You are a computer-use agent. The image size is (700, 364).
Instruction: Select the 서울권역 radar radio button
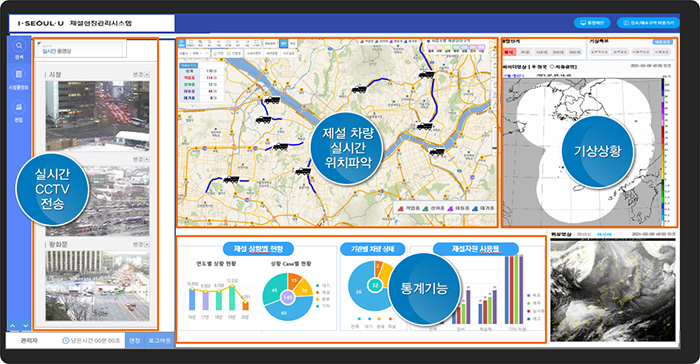click(552, 67)
